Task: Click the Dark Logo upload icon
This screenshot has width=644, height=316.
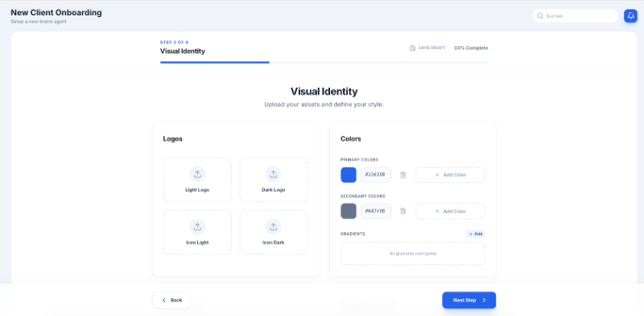Action: (x=273, y=174)
